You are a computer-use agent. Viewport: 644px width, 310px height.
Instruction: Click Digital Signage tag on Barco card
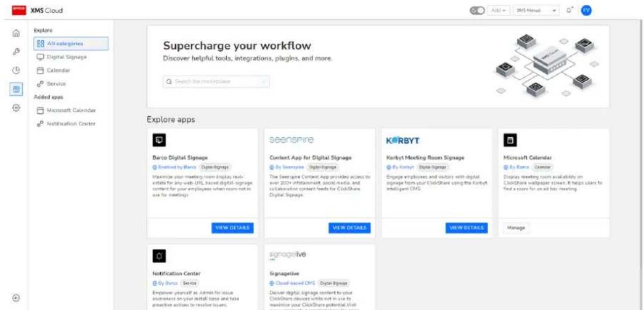(x=216, y=167)
